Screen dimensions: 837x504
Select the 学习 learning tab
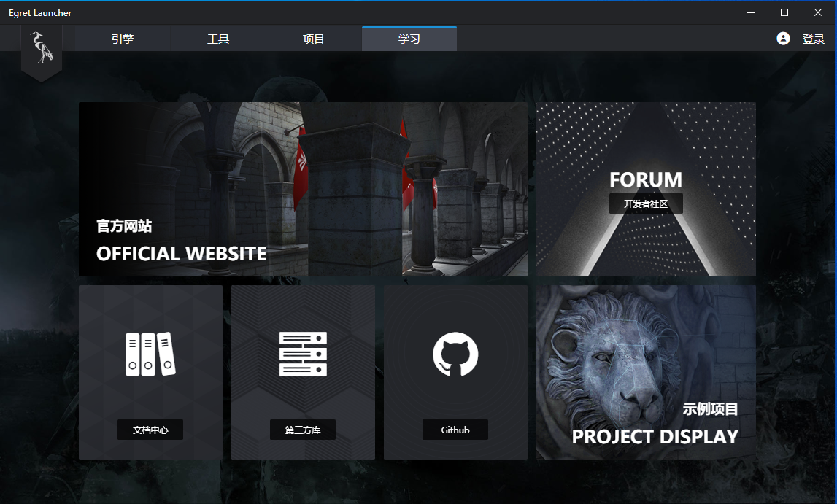[409, 39]
